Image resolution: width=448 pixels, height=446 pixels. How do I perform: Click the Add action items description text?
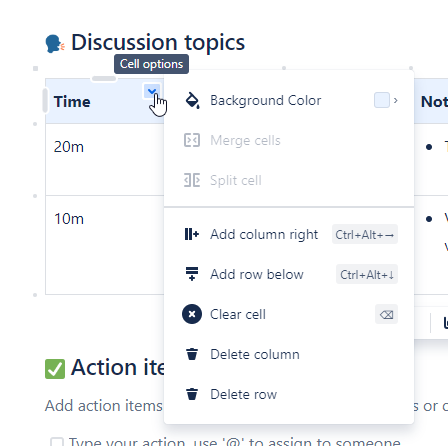tap(104, 406)
